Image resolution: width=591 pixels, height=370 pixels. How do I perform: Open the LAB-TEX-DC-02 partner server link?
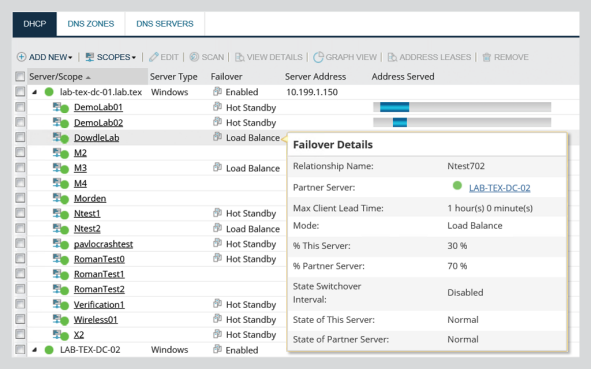point(499,188)
